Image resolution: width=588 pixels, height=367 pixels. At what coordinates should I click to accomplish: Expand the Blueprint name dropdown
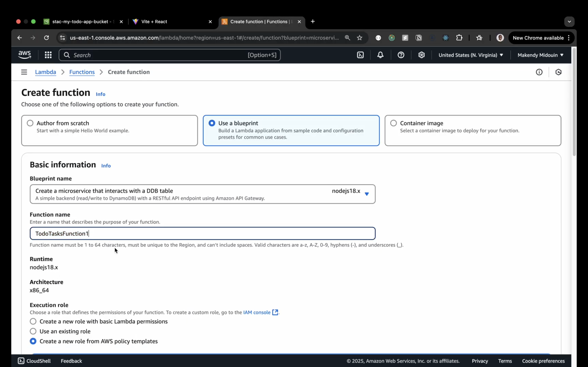(x=367, y=194)
